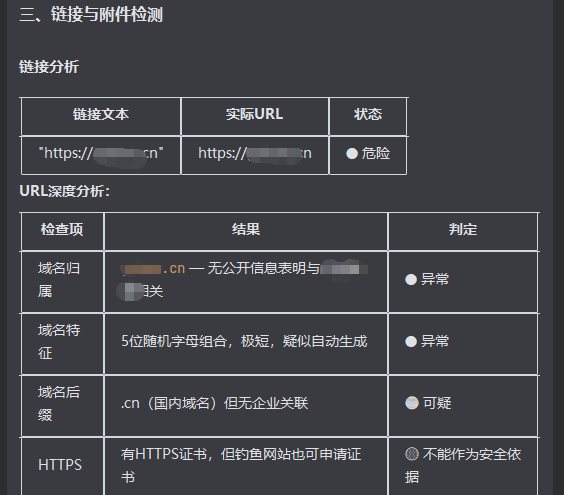Select the 域名归属 row label

(59, 280)
